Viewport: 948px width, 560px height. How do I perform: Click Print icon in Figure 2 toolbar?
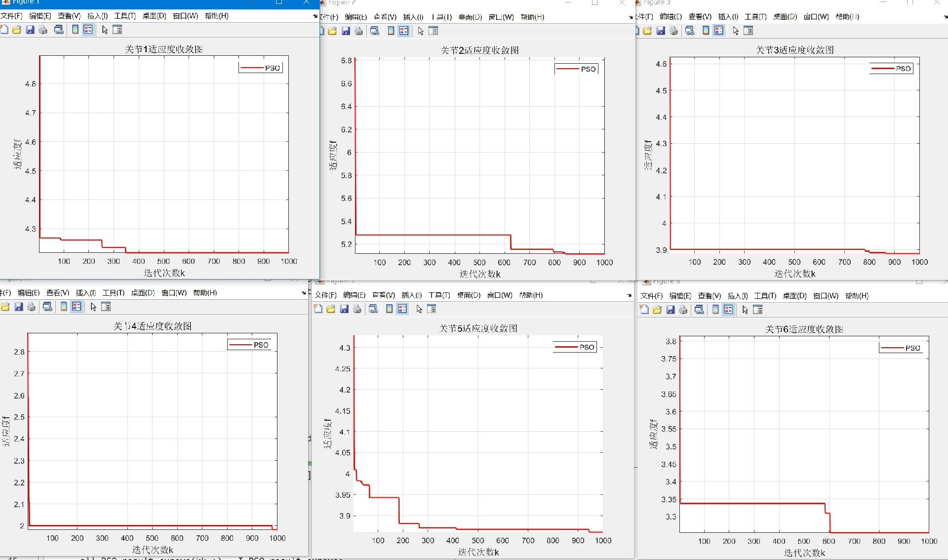pyautogui.click(x=359, y=31)
